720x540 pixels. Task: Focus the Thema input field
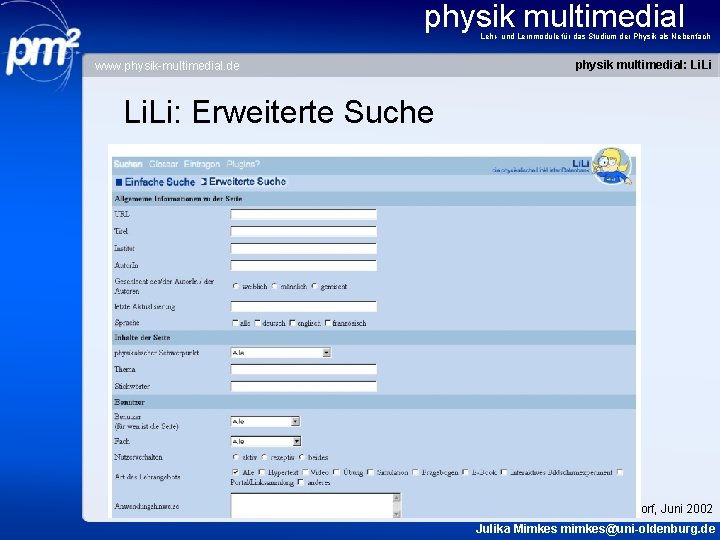point(304,369)
